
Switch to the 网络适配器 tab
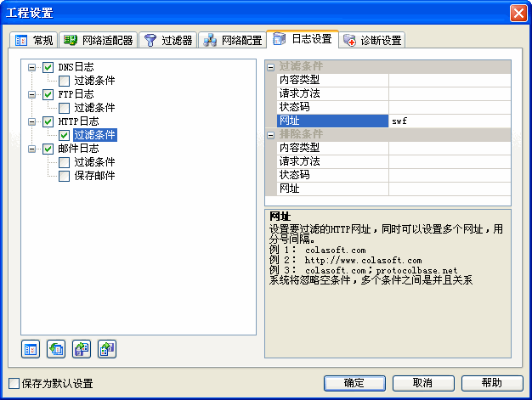(x=99, y=40)
